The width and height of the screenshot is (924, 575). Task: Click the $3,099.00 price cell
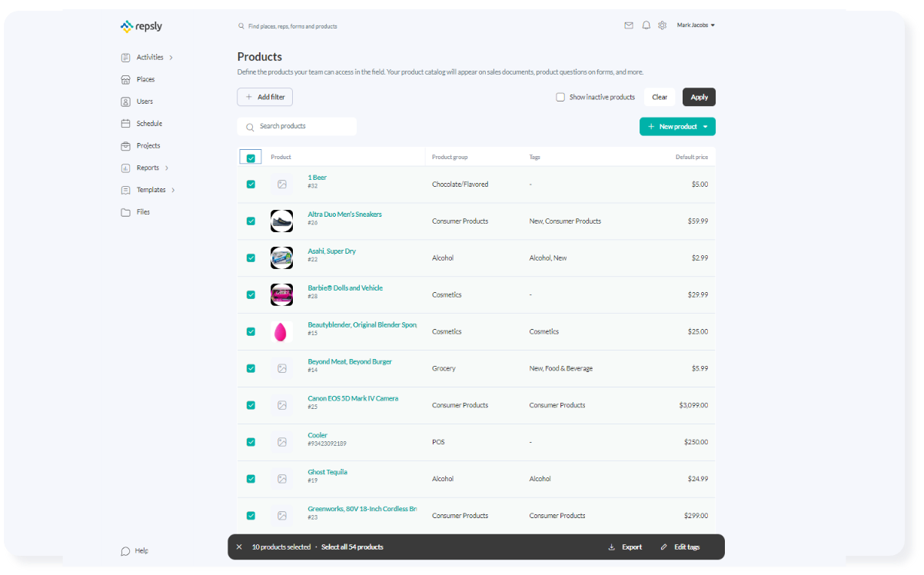[693, 405]
